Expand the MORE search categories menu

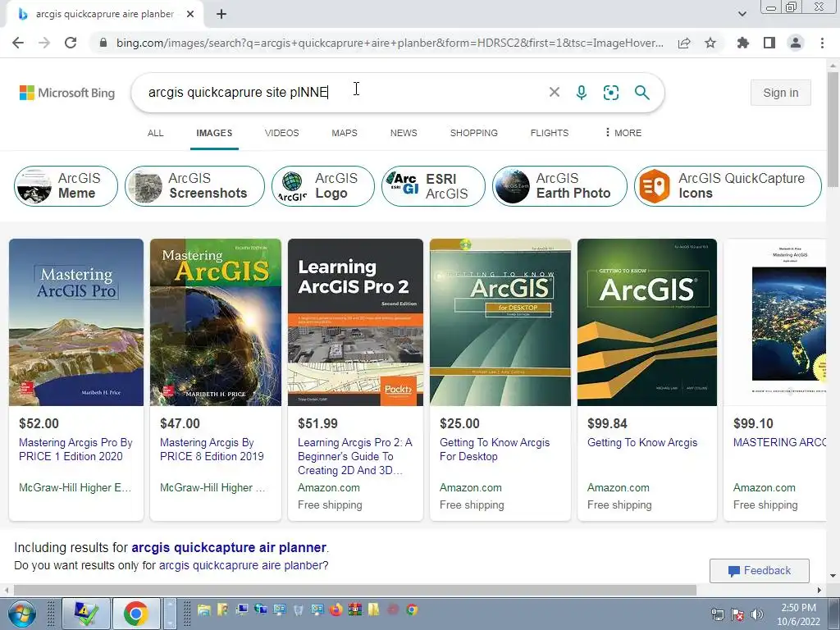[623, 133]
